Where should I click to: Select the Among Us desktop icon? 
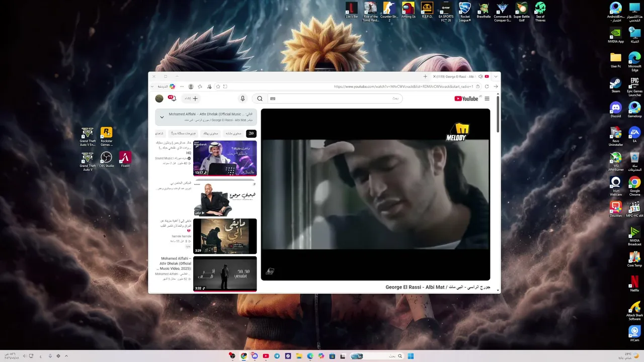pos(408,10)
